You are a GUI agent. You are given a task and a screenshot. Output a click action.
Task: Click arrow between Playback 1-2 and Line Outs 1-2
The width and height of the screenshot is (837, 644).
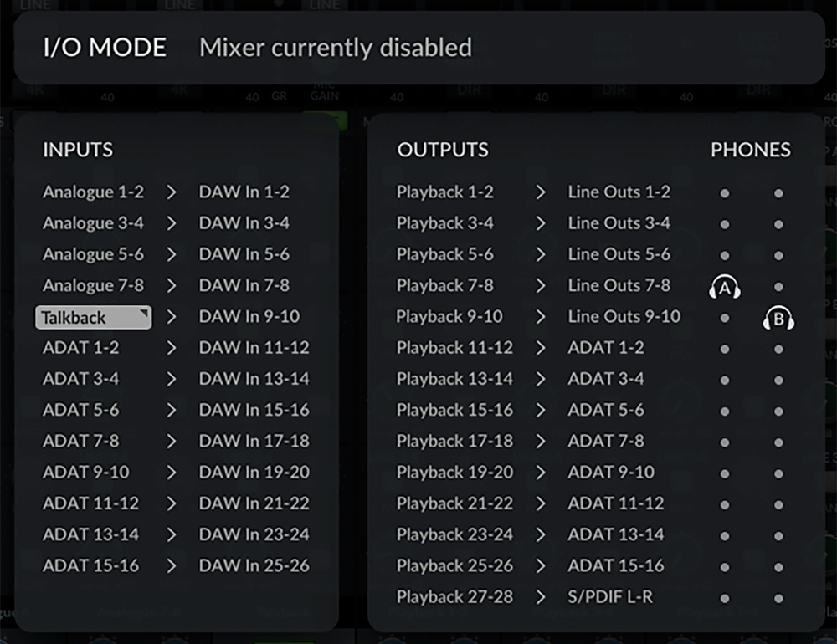pyautogui.click(x=541, y=192)
